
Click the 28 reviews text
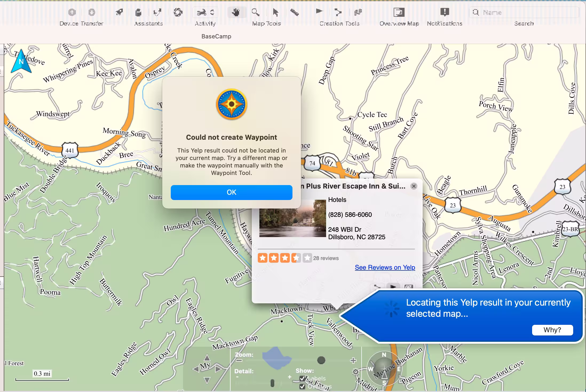click(326, 258)
